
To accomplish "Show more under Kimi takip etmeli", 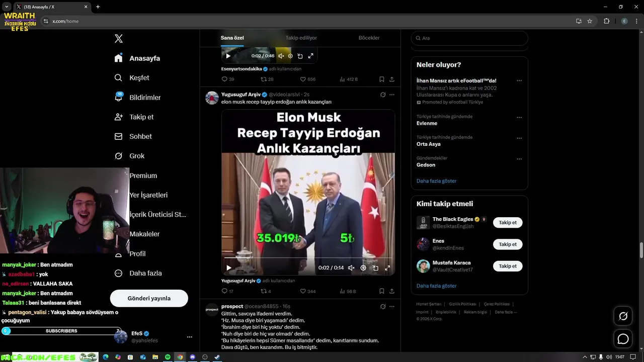I will (x=436, y=286).
